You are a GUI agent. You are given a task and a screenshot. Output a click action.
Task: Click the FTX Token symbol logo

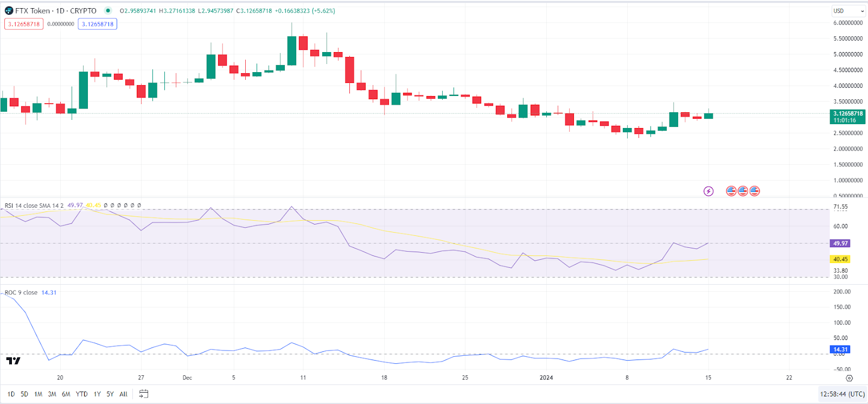coord(9,11)
